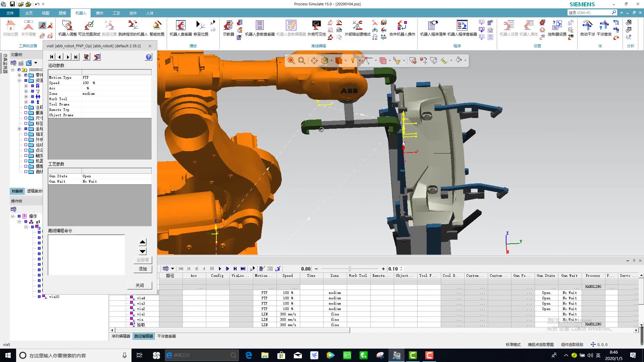The height and width of the screenshot is (362, 644).
Task: Adjust the simulation speed slider handle
Action: point(350,269)
